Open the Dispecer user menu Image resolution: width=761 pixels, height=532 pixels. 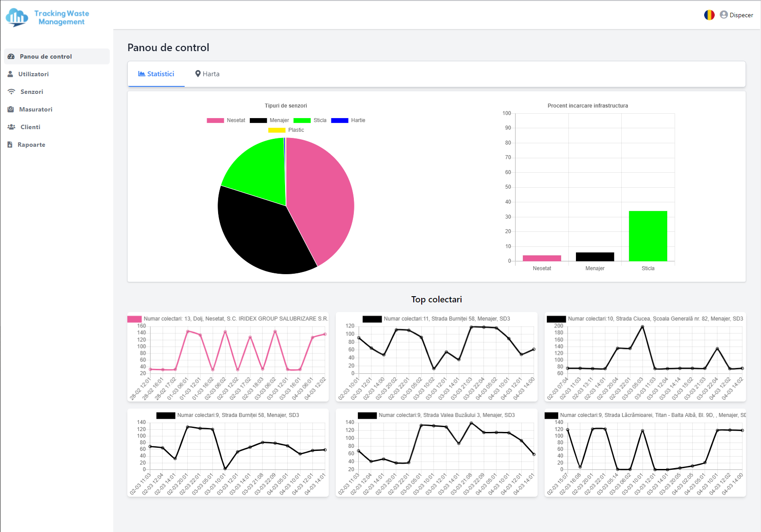click(x=736, y=15)
